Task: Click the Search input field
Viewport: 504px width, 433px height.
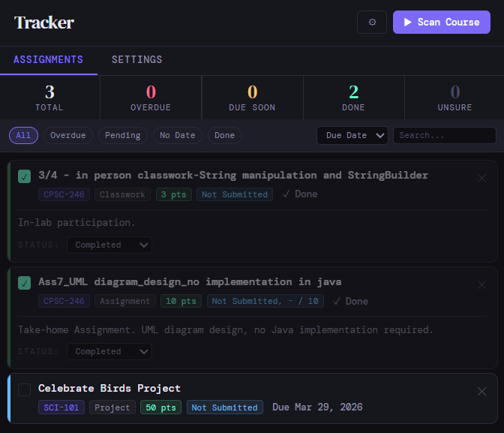Action: point(444,135)
